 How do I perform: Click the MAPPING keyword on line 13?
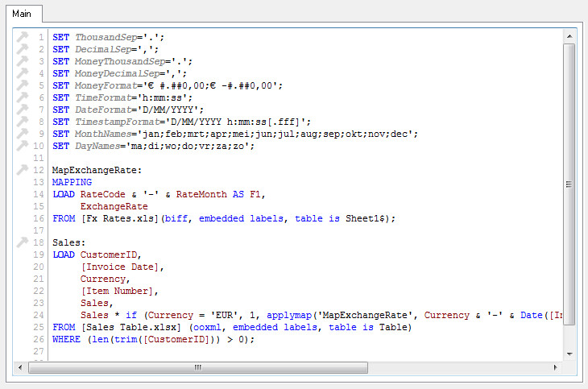tap(72, 182)
